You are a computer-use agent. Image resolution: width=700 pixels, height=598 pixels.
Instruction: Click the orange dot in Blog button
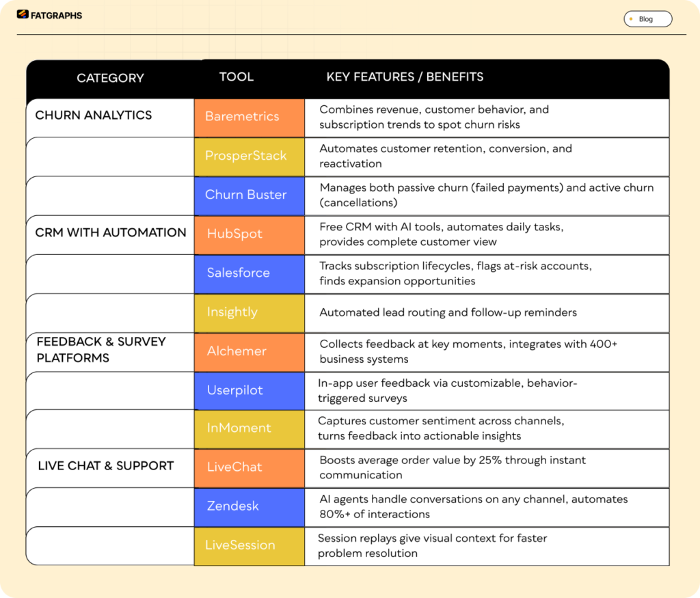(x=631, y=19)
